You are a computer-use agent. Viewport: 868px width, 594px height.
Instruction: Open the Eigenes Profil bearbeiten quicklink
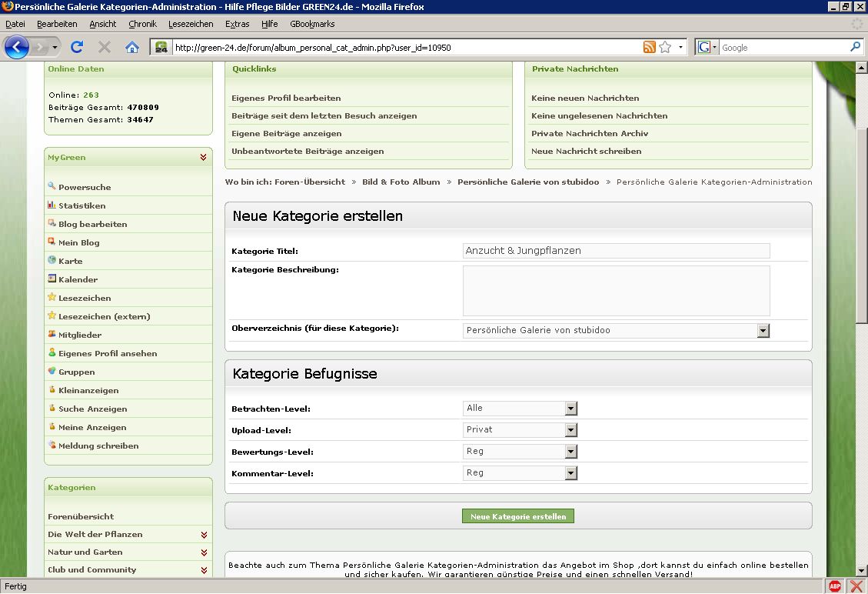[286, 98]
